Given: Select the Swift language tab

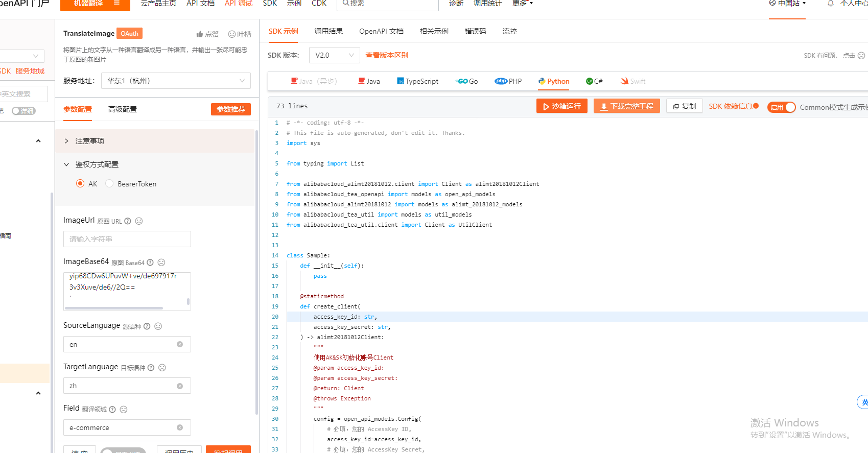Looking at the screenshot, I should tap(634, 81).
